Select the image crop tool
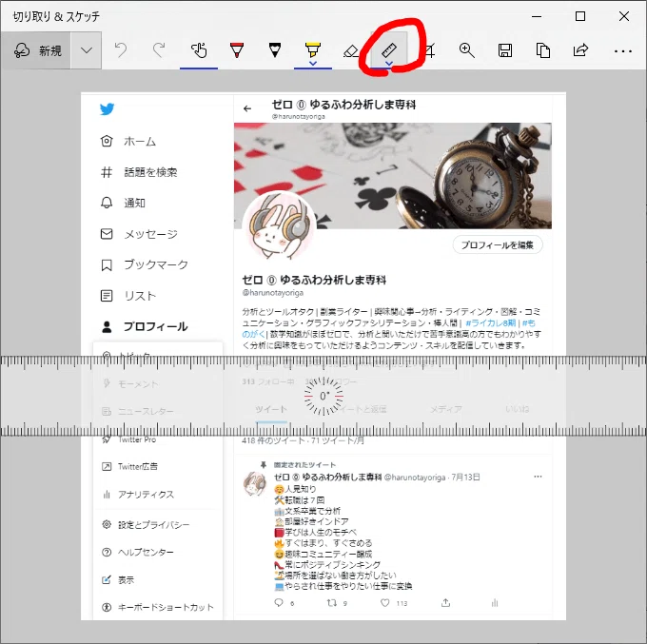The image size is (647, 644). (429, 50)
